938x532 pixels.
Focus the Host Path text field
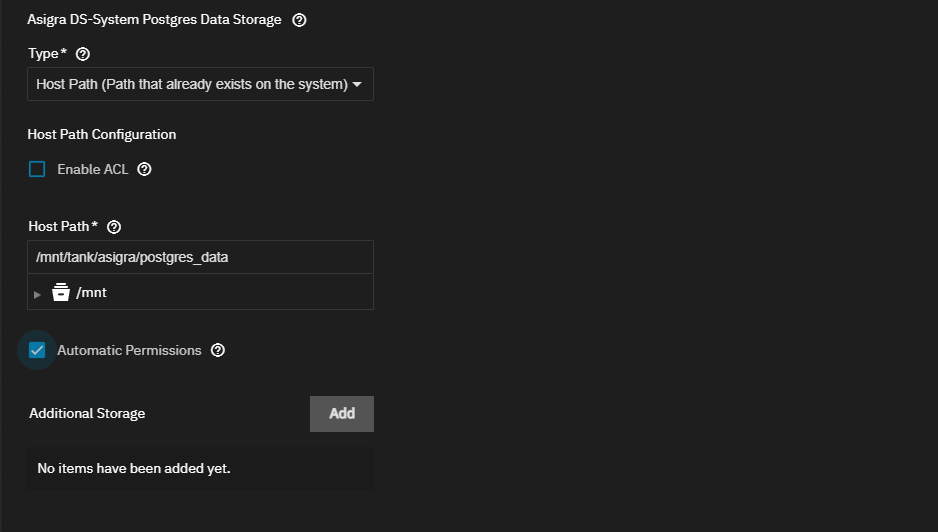point(200,257)
